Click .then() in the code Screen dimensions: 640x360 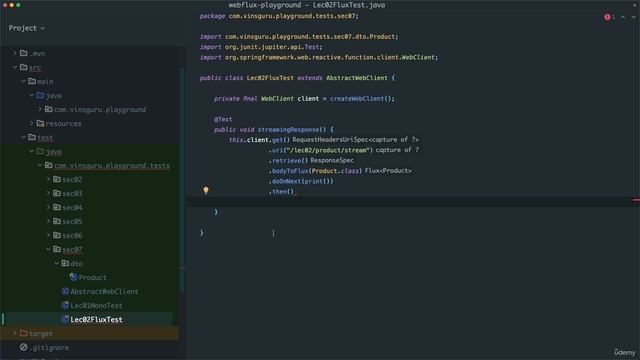(281, 191)
